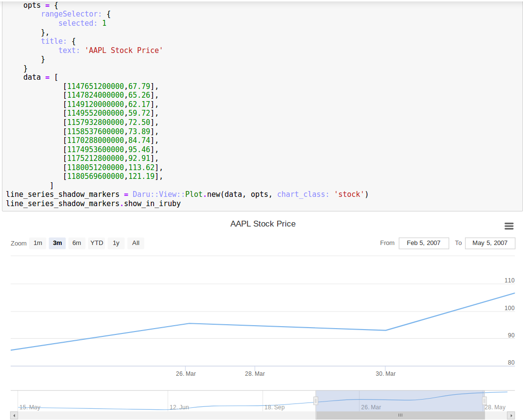Grab the right navigator handle
The width and height of the screenshot is (523, 420).
[484, 401]
